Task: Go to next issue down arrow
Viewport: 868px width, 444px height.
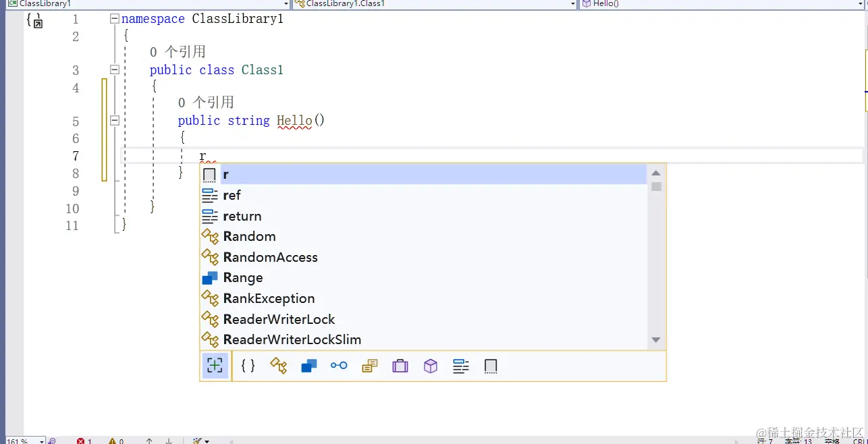Action: [169, 441]
